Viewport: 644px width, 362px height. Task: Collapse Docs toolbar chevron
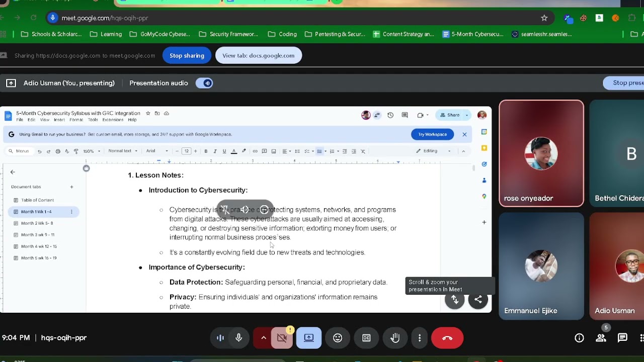tap(463, 151)
